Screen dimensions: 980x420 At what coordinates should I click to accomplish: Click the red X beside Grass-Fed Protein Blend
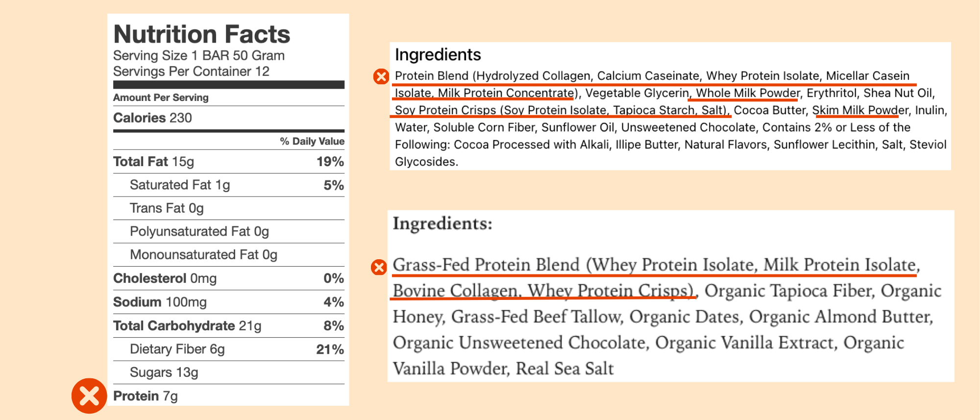point(379,267)
